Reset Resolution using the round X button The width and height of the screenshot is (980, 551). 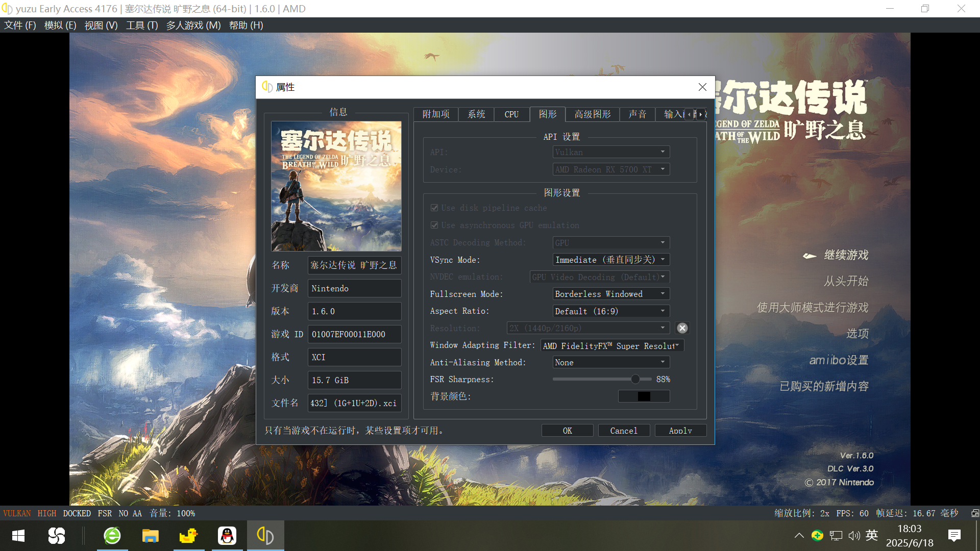click(x=682, y=328)
